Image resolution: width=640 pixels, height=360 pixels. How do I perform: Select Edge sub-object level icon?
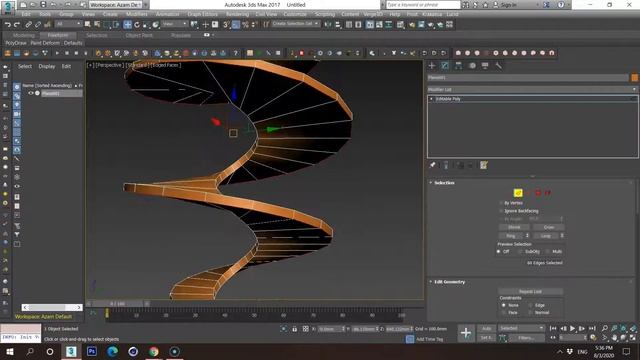coord(518,193)
